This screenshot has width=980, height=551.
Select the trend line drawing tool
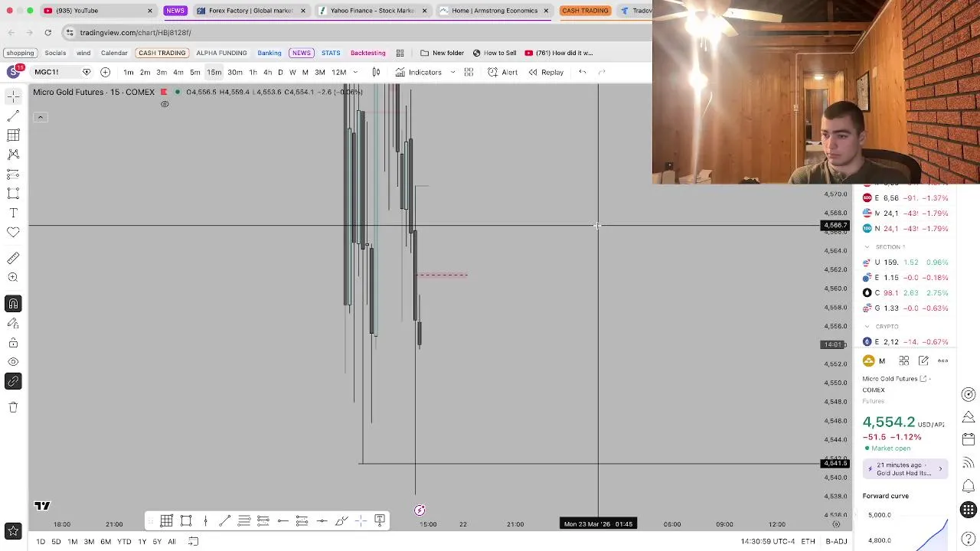click(13, 116)
